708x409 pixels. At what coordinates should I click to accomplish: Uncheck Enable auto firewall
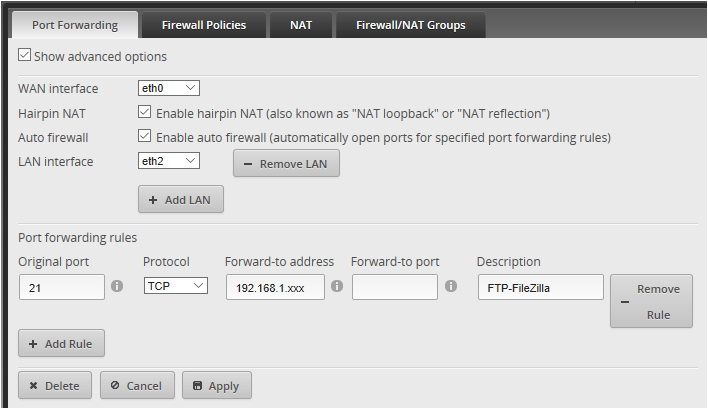tap(144, 136)
